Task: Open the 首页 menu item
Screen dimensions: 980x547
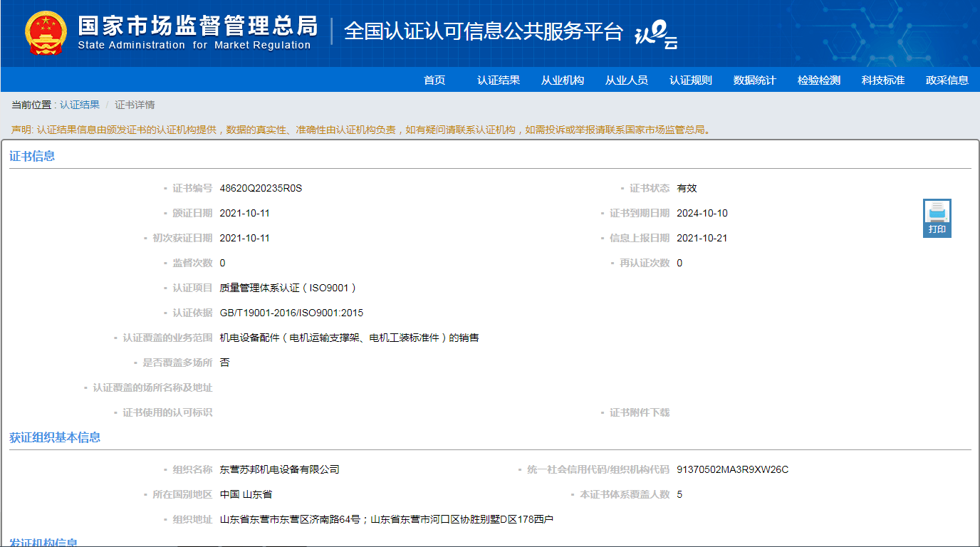Action: [x=434, y=80]
